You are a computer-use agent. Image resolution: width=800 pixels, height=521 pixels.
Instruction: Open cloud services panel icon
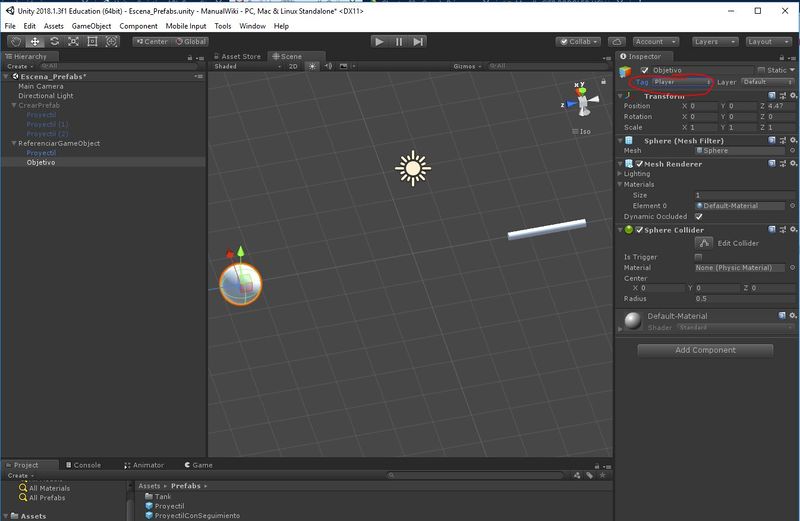616,42
